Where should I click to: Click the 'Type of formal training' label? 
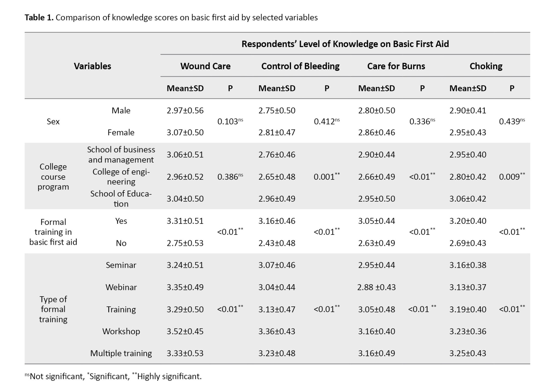[x=53, y=309]
